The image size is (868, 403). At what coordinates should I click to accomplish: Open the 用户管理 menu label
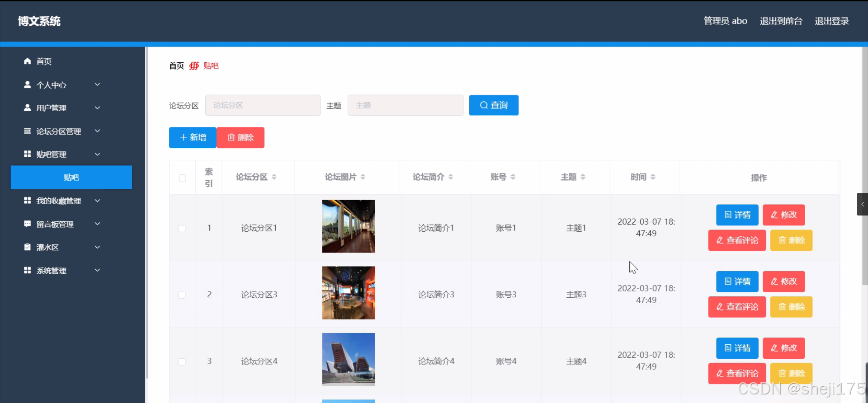(x=51, y=108)
